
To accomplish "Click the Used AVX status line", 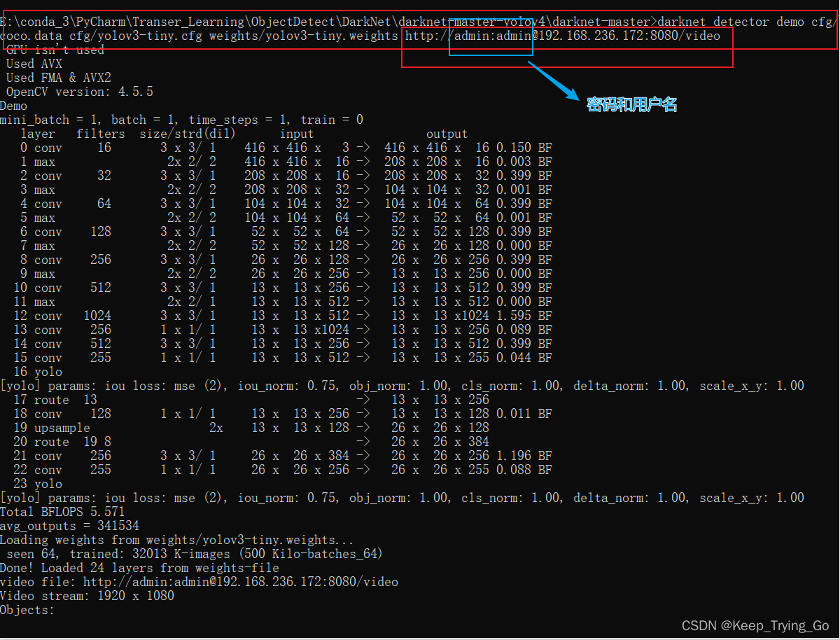I will 34,63.
